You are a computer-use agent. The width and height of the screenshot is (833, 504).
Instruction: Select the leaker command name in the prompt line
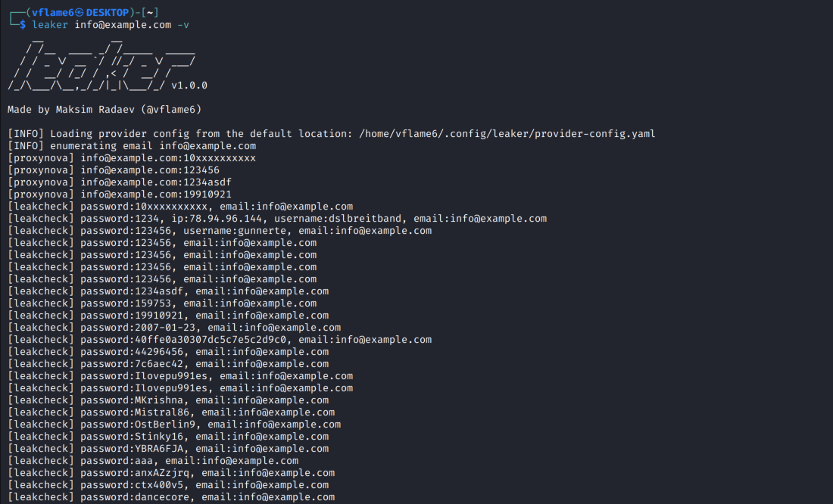click(50, 25)
